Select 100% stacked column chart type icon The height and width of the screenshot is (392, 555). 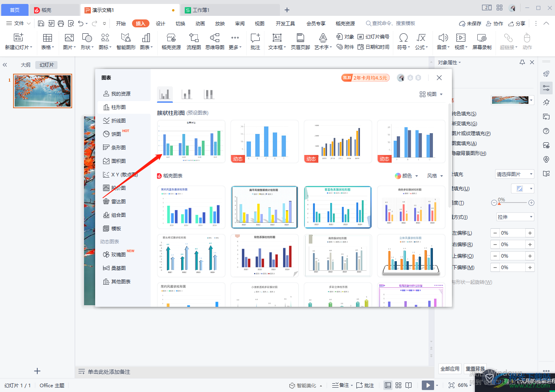[x=209, y=94]
